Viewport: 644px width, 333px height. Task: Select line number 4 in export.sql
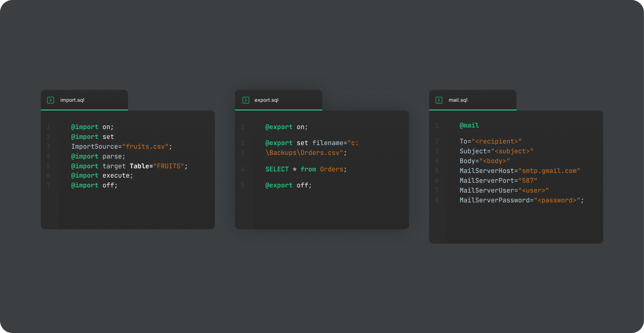point(242,169)
